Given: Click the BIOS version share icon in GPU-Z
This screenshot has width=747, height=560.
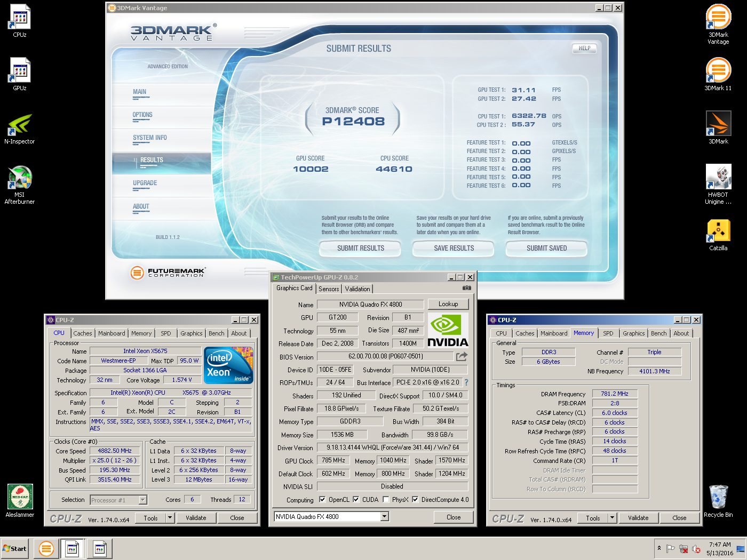Looking at the screenshot, I should 462,356.
